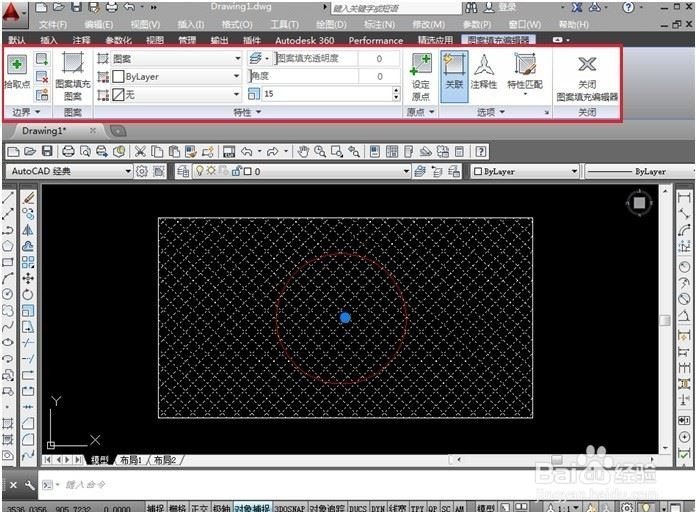Select the Mirror tool in modify toolbar
696x512 pixels.
28,230
